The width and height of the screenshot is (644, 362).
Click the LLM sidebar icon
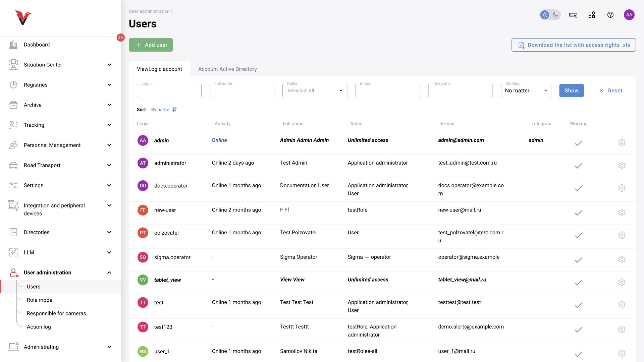(13, 252)
